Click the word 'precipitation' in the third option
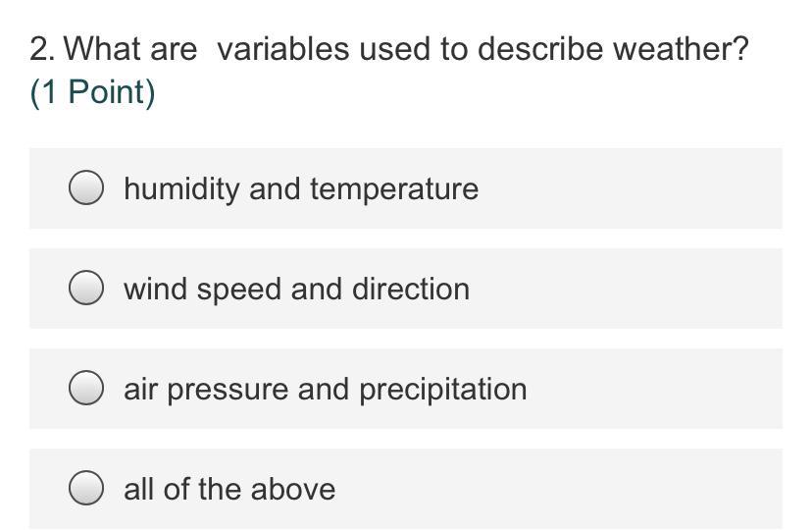The image size is (812, 530). [x=442, y=389]
